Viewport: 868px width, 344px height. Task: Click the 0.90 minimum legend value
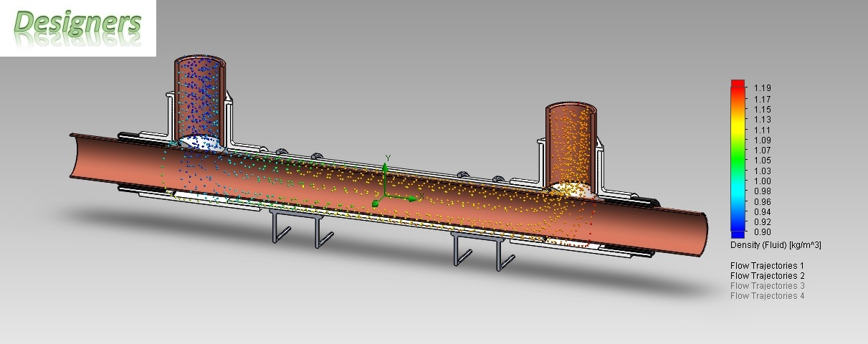click(x=762, y=232)
